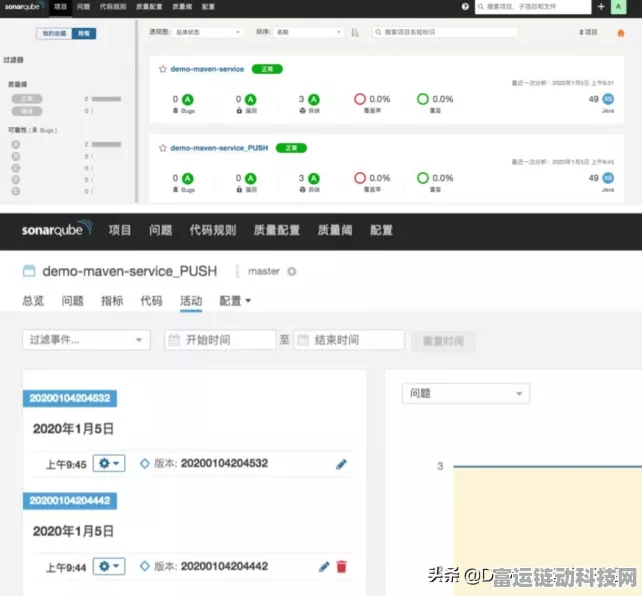Image resolution: width=642 pixels, height=596 pixels.
Task: Click the large sonarqube logo on the activity page
Action: click(x=57, y=228)
